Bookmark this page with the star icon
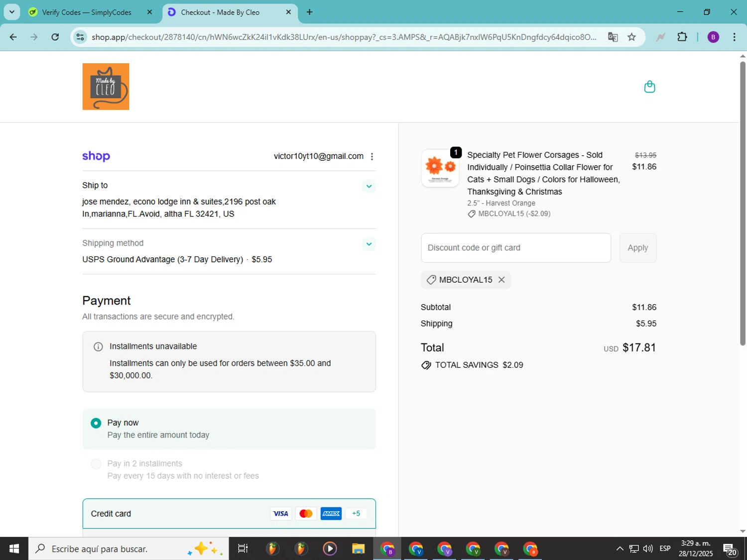This screenshot has width=747, height=560. point(631,37)
